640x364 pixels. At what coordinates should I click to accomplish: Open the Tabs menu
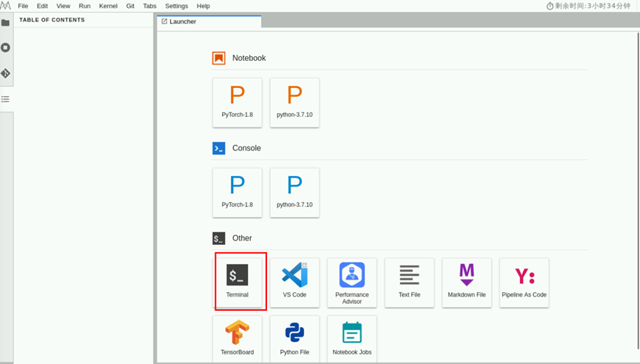(149, 6)
